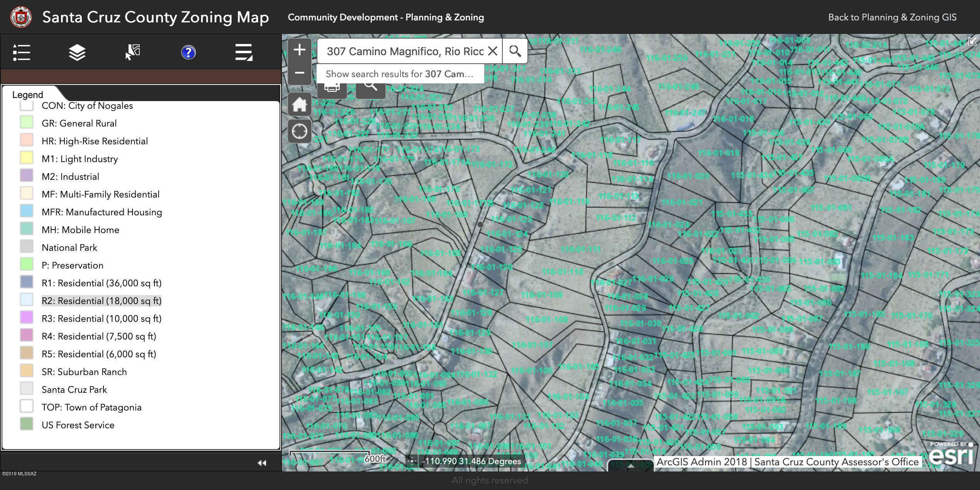
Task: Click highlighted 'R2: Residential (18,000 sq ft)' entry
Action: pyautogui.click(x=102, y=301)
